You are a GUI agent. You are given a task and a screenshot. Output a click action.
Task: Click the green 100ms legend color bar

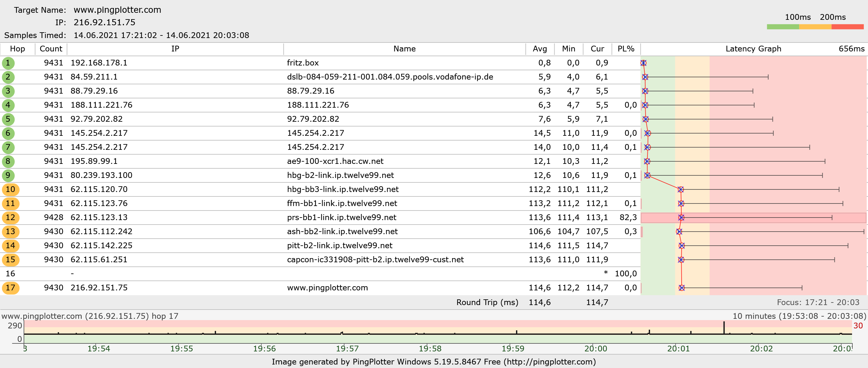coord(783,27)
